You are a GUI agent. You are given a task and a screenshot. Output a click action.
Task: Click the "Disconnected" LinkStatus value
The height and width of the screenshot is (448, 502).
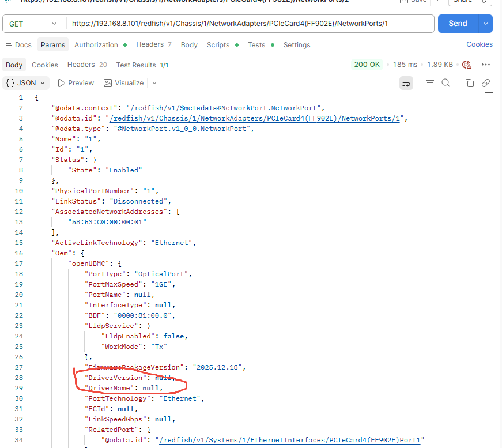click(x=138, y=201)
